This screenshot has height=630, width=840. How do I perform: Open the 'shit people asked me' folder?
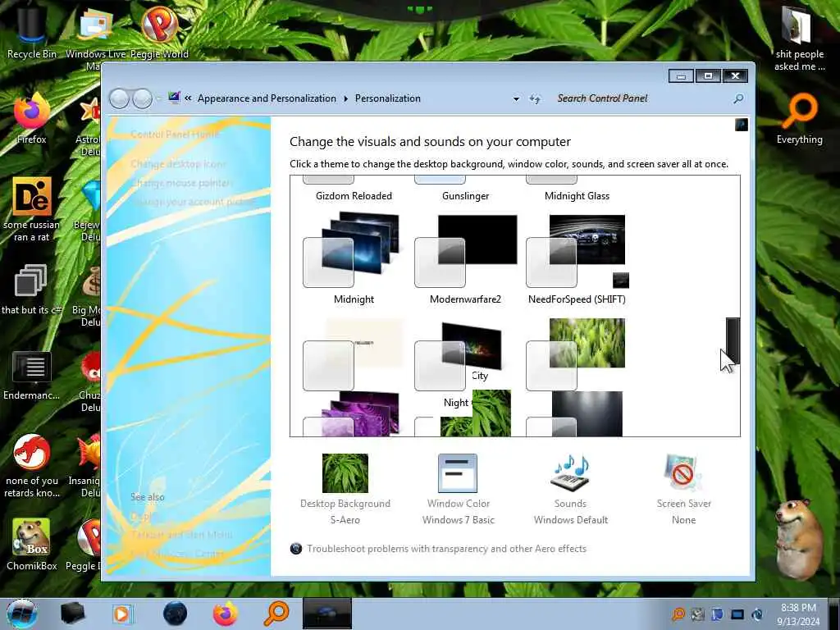(799, 38)
